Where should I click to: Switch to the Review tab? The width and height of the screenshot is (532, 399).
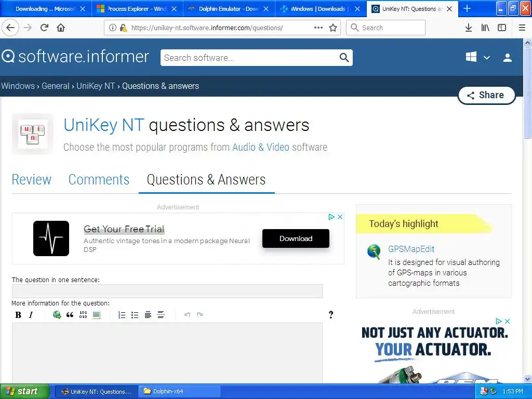coord(31,179)
